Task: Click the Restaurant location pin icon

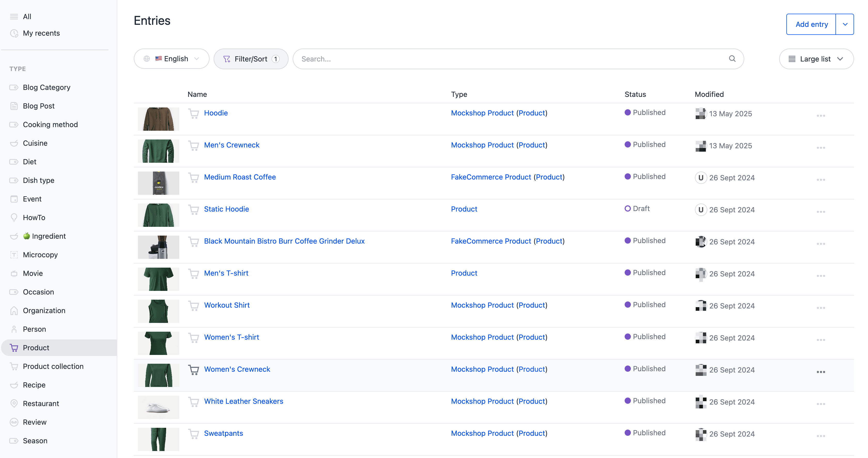Action: coord(14,403)
